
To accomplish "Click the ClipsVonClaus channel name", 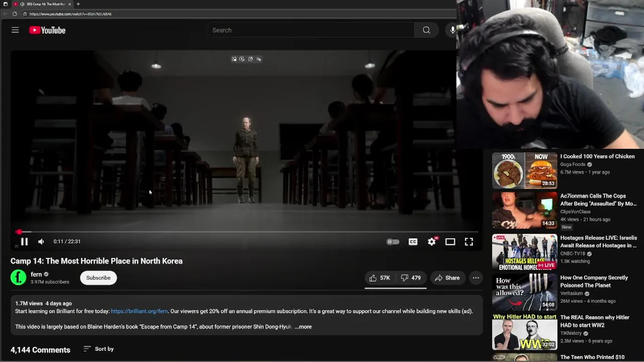I will coord(576,212).
